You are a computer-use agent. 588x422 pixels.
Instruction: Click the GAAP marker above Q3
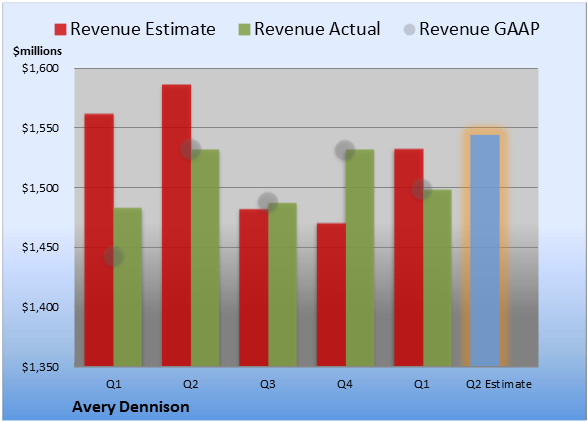pyautogui.click(x=268, y=203)
